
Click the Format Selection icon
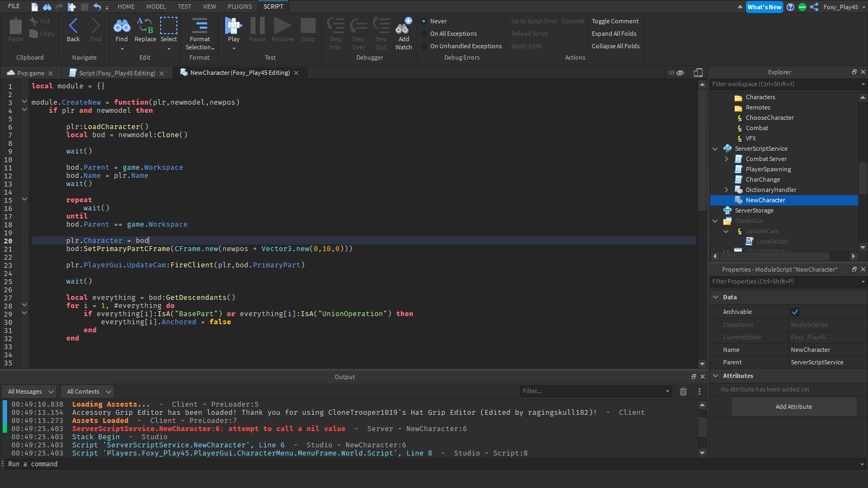200,27
